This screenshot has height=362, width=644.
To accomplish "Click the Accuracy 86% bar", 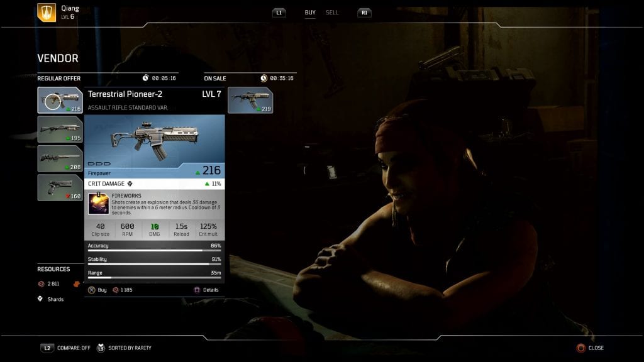I will point(155,250).
